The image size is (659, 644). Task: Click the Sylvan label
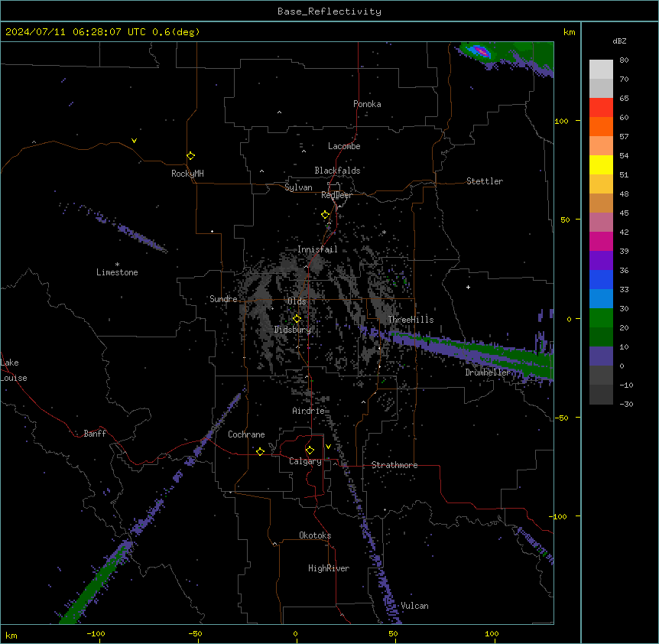[298, 187]
